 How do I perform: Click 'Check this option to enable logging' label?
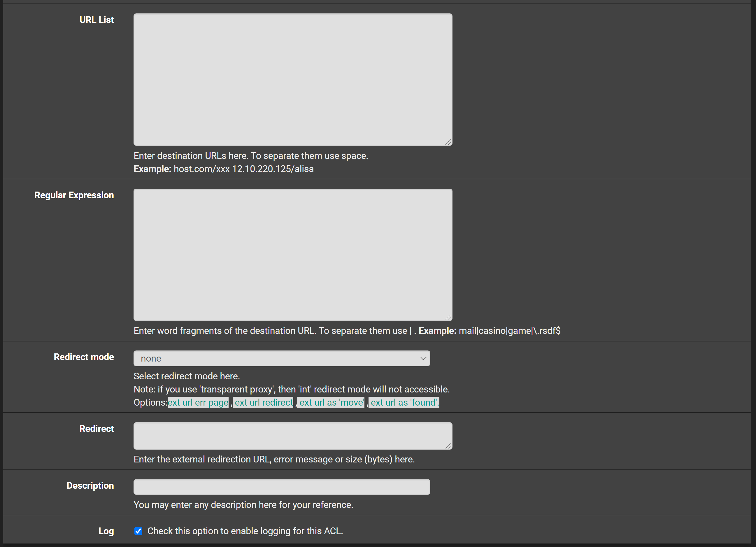pyautogui.click(x=245, y=531)
